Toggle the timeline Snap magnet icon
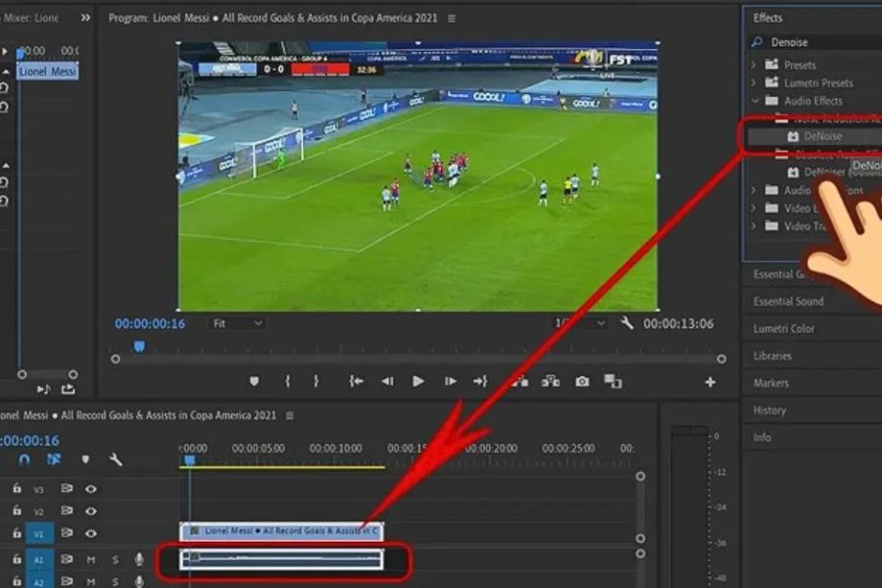The height and width of the screenshot is (588, 882). click(x=24, y=459)
